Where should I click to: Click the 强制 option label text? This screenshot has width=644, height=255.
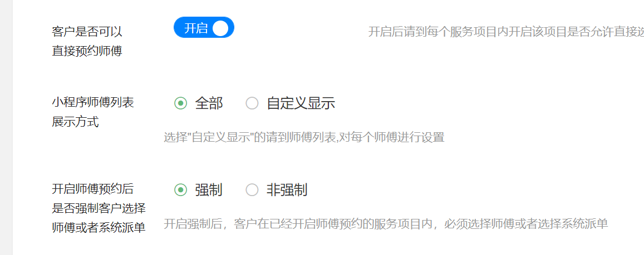[209, 190]
